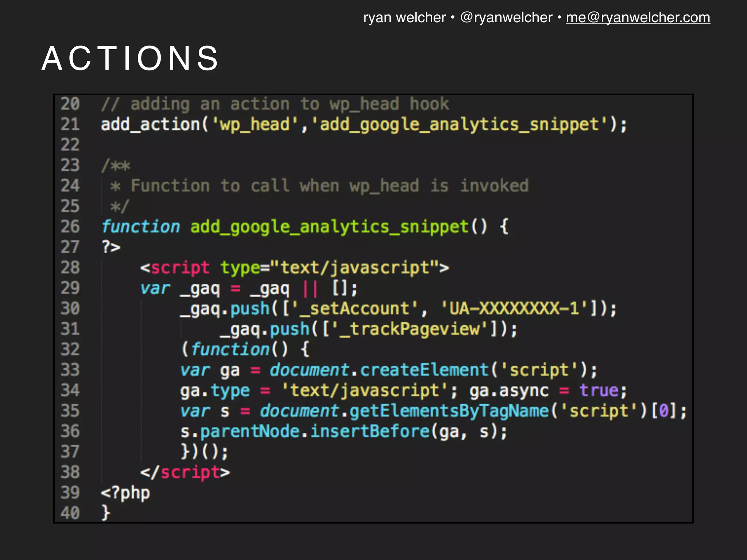This screenshot has width=747, height=560.
Task: Click the '||' operator on line 29
Action: [x=310, y=288]
